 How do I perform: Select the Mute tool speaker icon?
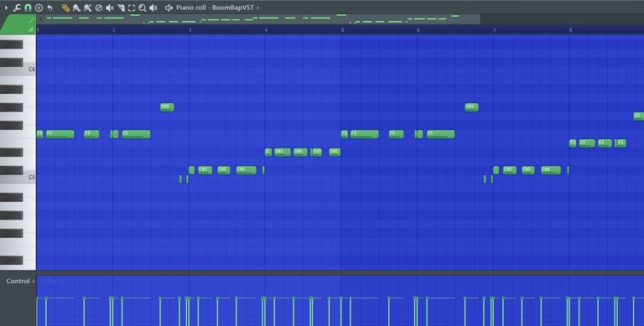click(110, 8)
